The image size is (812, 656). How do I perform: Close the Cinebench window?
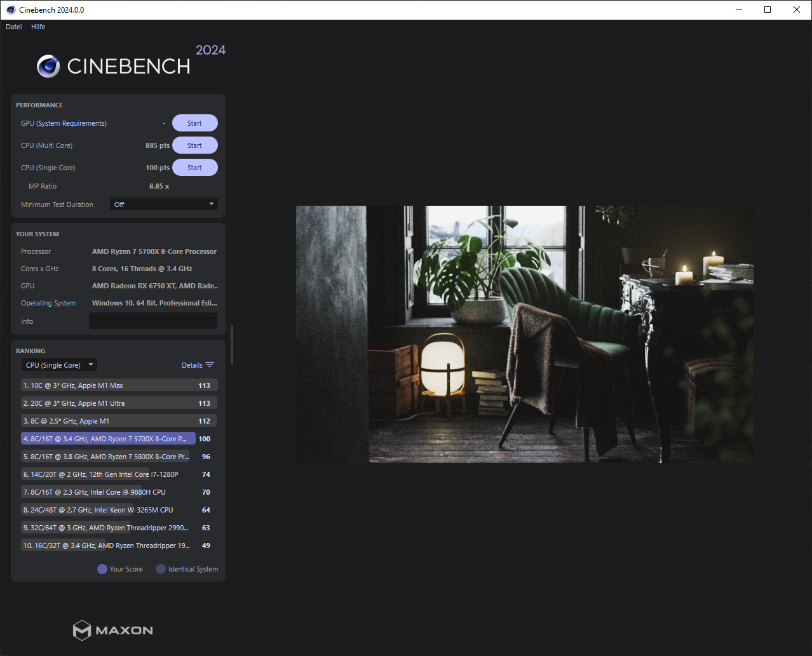pos(797,10)
